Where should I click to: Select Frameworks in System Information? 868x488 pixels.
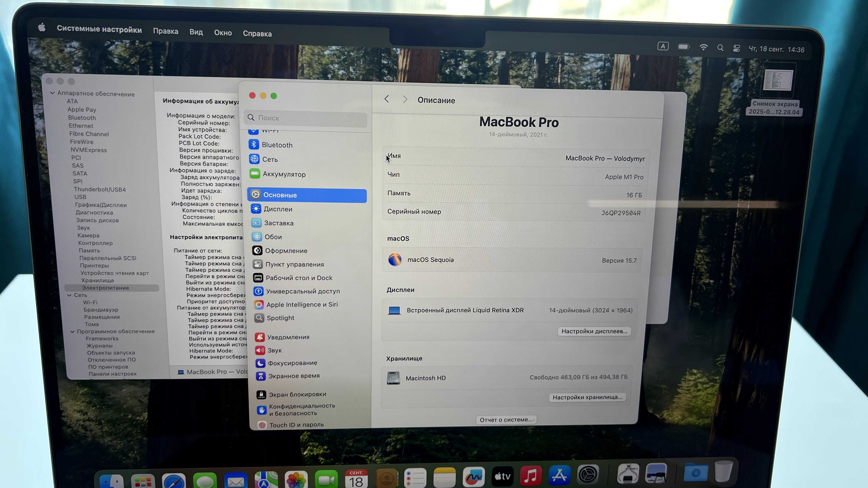(102, 338)
